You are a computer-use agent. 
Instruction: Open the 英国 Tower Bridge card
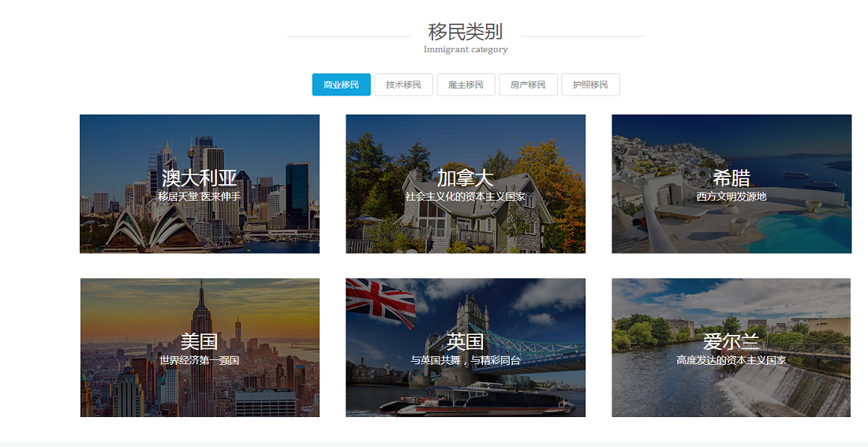click(x=466, y=347)
